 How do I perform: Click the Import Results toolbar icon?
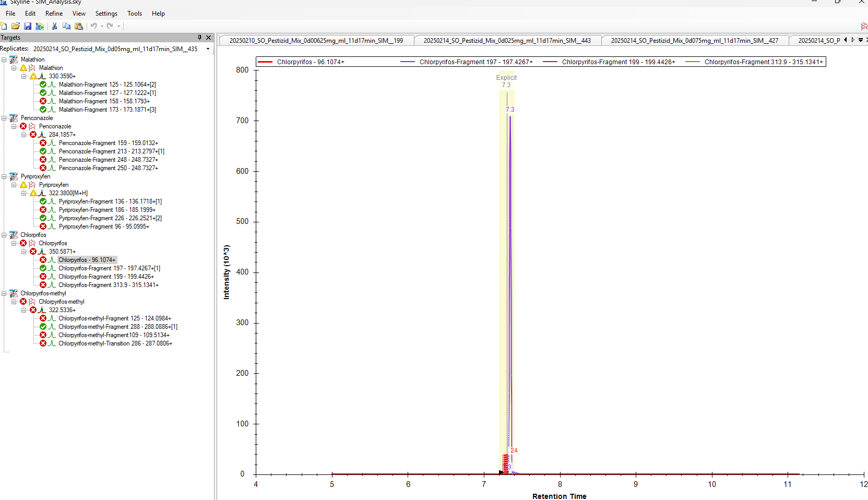pyautogui.click(x=40, y=26)
